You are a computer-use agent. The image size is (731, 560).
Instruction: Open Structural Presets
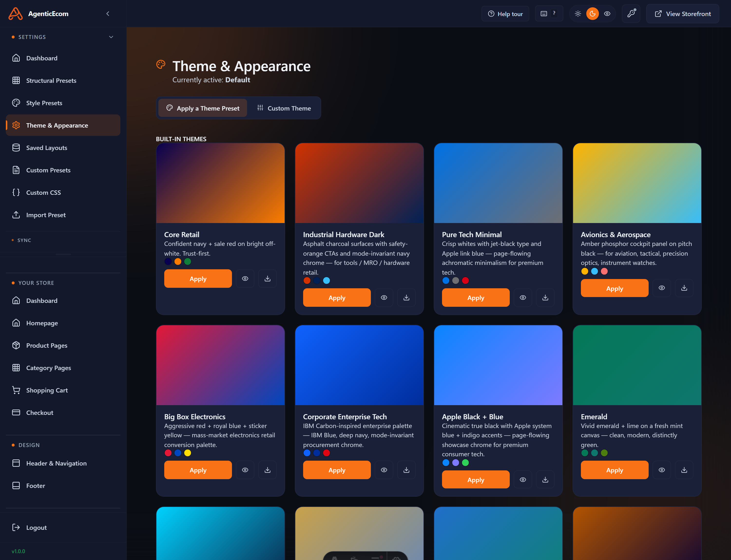(63, 80)
